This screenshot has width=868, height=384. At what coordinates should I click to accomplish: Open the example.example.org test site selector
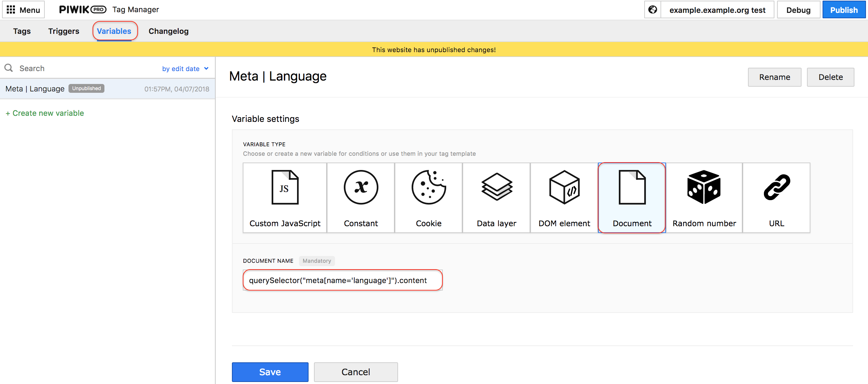pyautogui.click(x=717, y=10)
